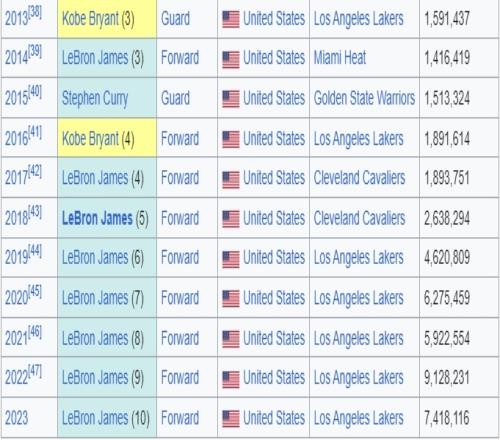
Task: Click citation [38] next to 2013
Action: [35, 13]
